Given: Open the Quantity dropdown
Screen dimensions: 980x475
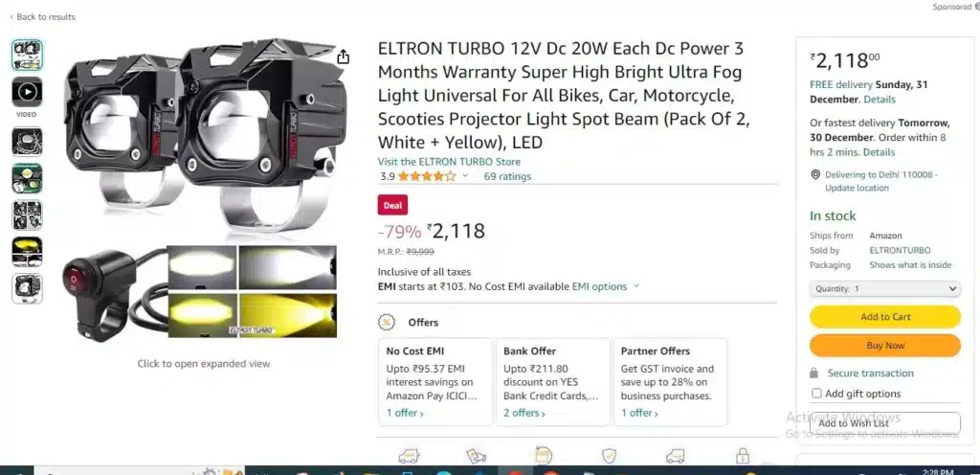Looking at the screenshot, I should pyautogui.click(x=885, y=289).
